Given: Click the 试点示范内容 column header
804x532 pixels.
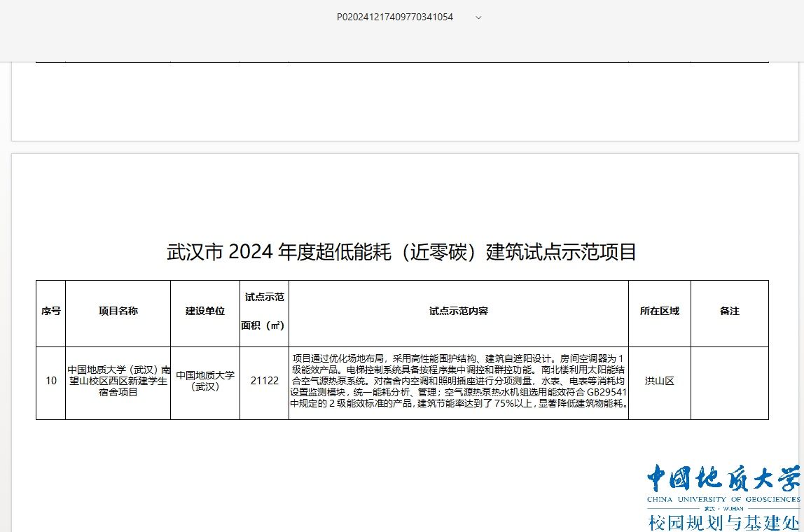Looking at the screenshot, I should coord(459,313).
